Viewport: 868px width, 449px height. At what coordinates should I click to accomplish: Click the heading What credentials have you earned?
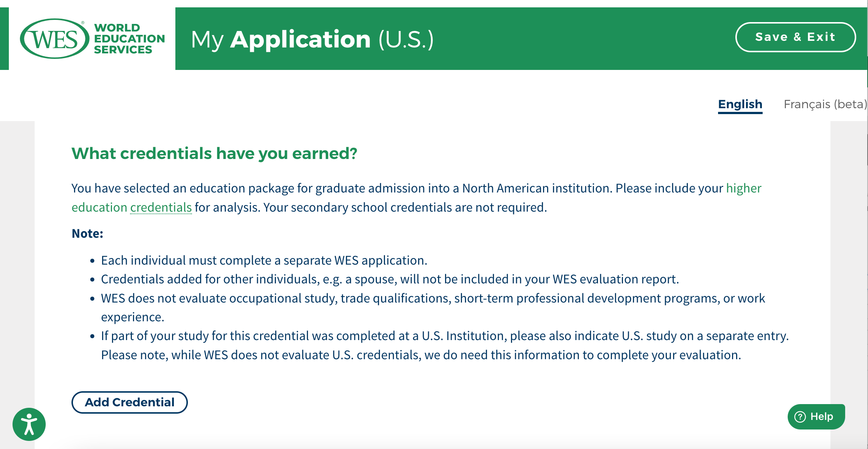pyautogui.click(x=214, y=153)
